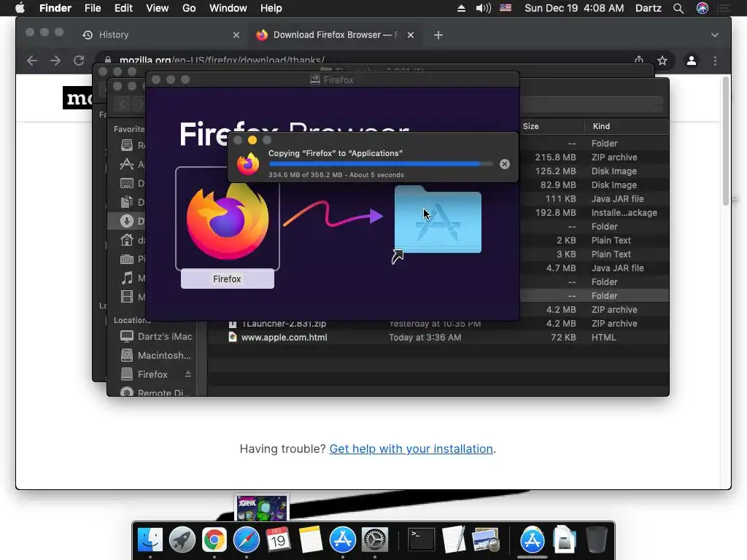The width and height of the screenshot is (747, 560).
Task: Open System Preferences from the Dock
Action: pyautogui.click(x=375, y=540)
